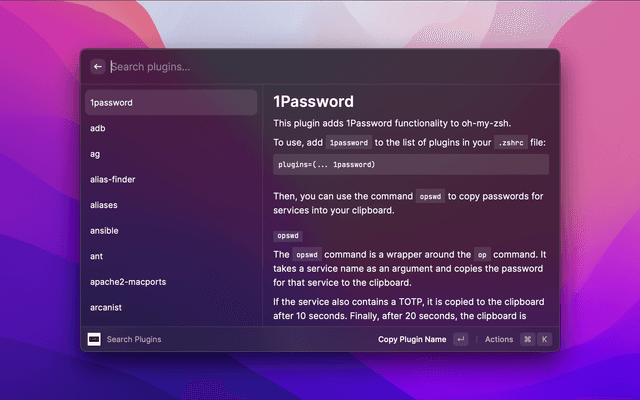This screenshot has height=400, width=640.
Task: Select the adb plugin in list
Action: click(170, 128)
